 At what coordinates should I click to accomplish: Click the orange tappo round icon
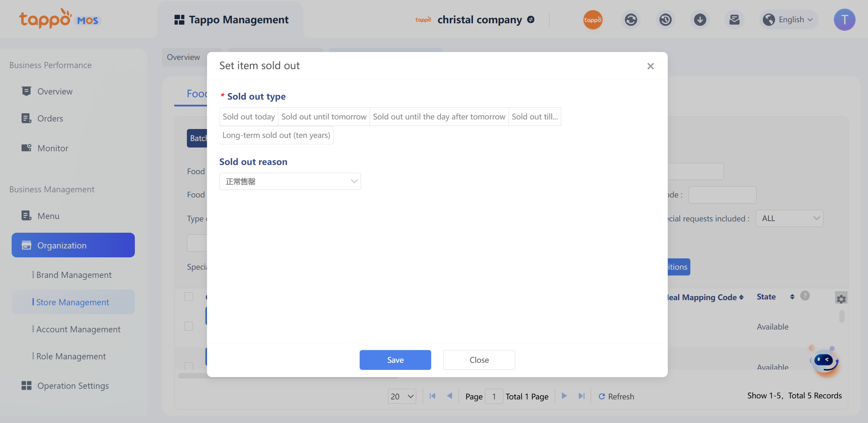pos(593,20)
